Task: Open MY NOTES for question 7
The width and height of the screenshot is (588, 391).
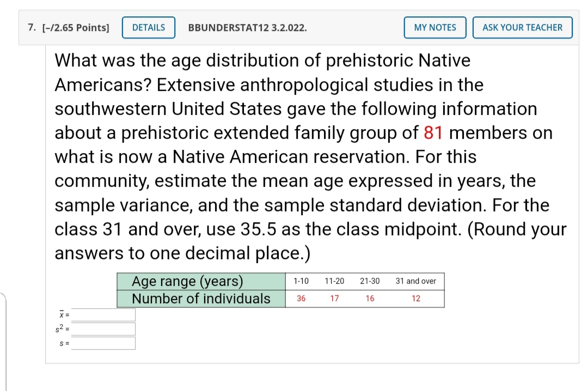Action: (434, 27)
